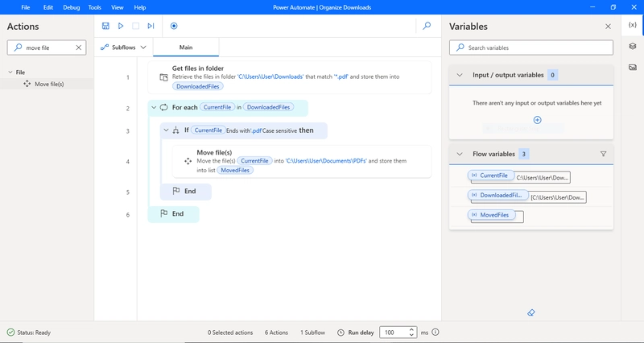Click the Stop flow square icon
The width and height of the screenshot is (644, 343).
135,26
